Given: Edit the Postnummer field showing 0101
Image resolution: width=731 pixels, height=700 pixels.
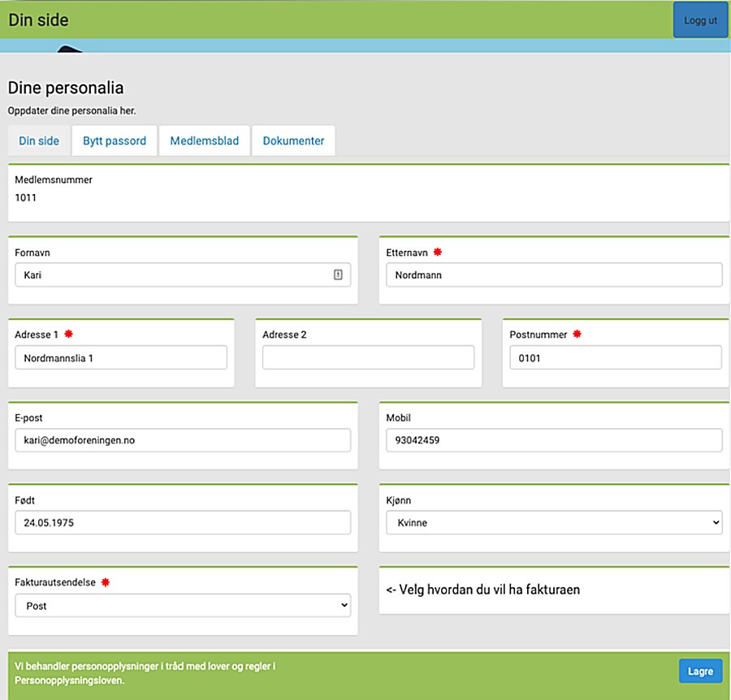Looking at the screenshot, I should point(616,357).
